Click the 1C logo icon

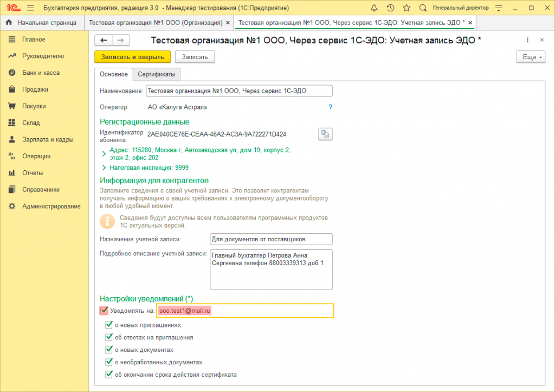point(14,8)
